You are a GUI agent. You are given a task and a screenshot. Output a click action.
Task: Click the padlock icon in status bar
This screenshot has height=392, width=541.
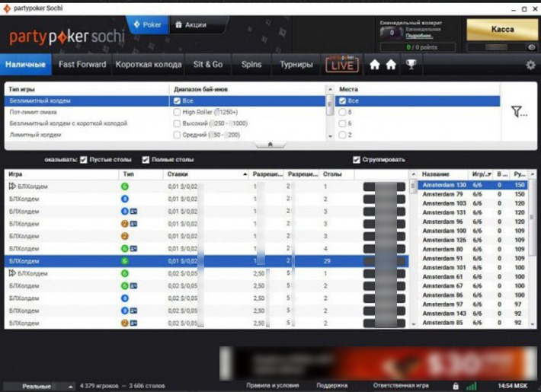click(456, 386)
